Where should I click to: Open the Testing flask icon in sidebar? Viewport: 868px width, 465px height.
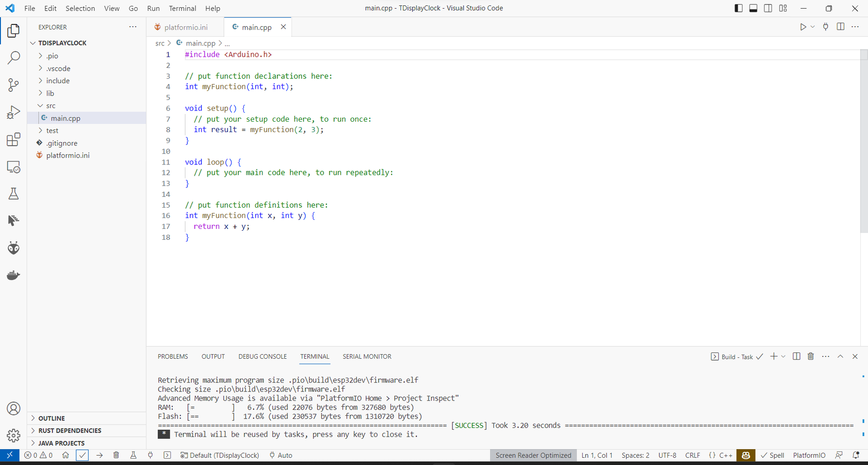coord(13,193)
